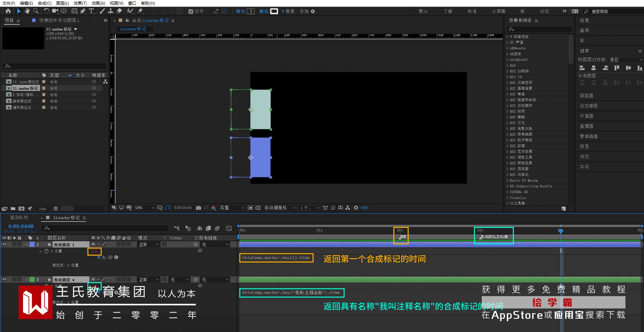The height and width of the screenshot is (332, 644).
Task: Click the trash delete icon in project panel
Action: [56, 208]
